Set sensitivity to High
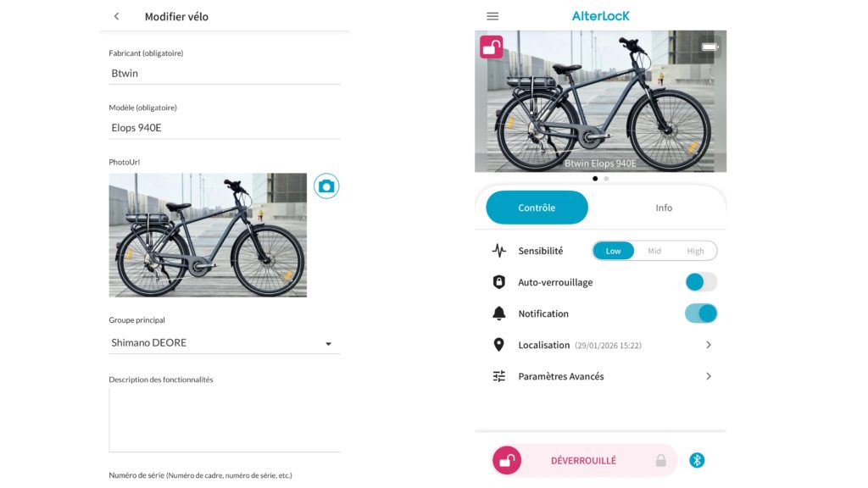The image size is (868, 488). (695, 251)
